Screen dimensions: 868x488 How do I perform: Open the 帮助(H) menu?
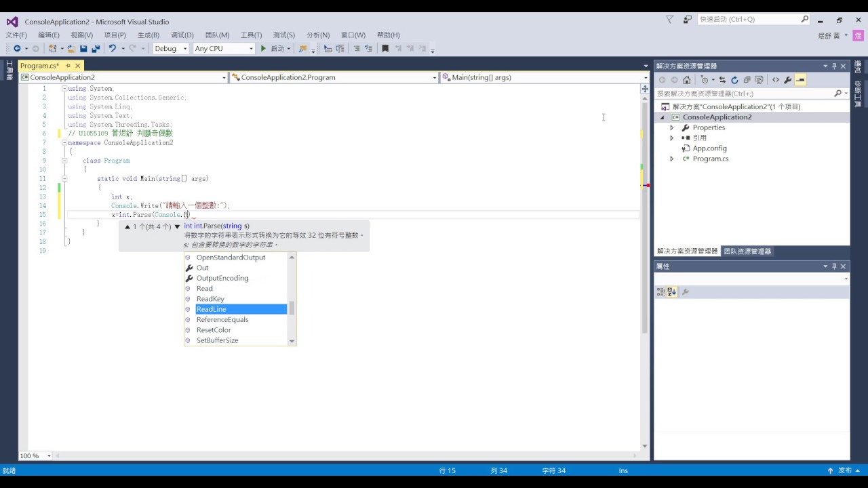coord(389,35)
